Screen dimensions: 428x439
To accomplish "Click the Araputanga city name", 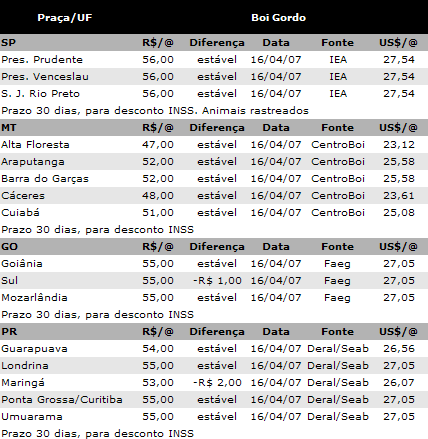I will coord(33,162).
